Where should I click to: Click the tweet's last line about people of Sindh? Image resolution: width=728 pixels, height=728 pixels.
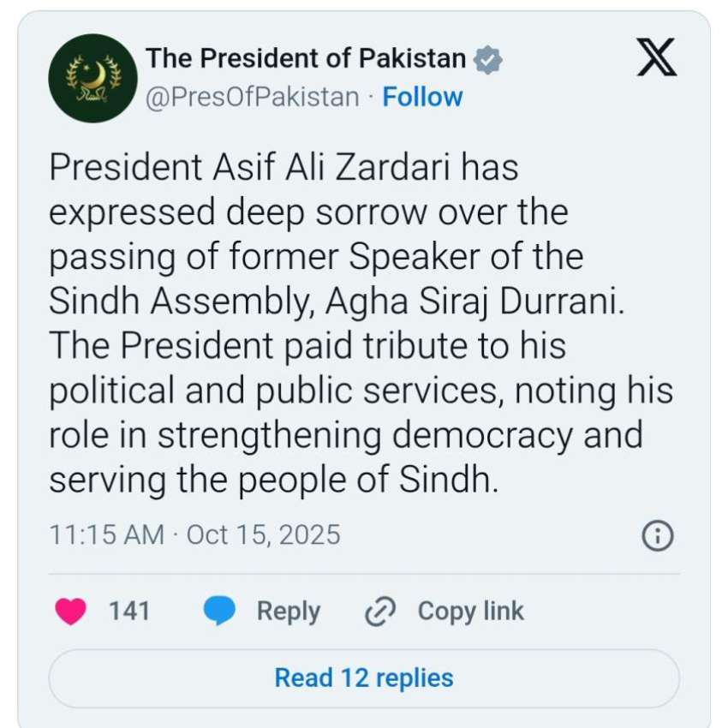(272, 480)
